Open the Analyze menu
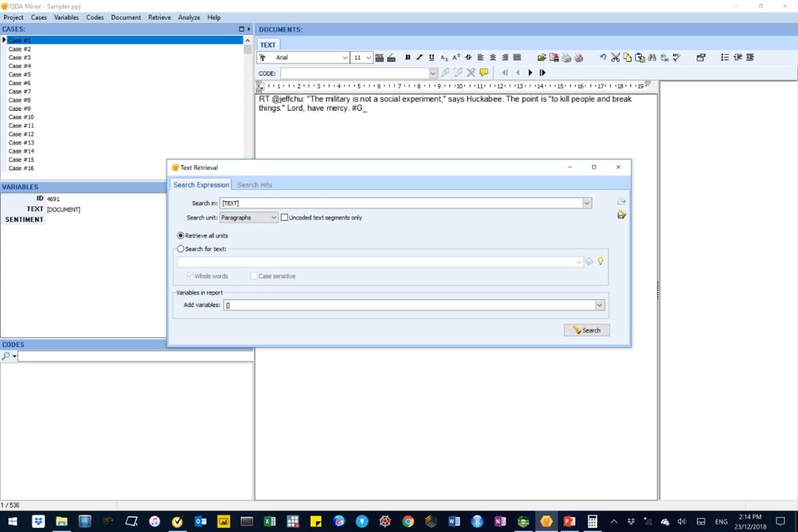This screenshot has height=532, width=798. (x=189, y=17)
